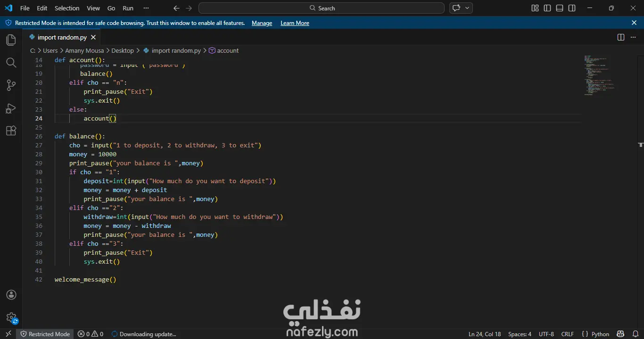Click the Downloading update status item
Viewport: 644px width, 339px height.
coord(143,334)
